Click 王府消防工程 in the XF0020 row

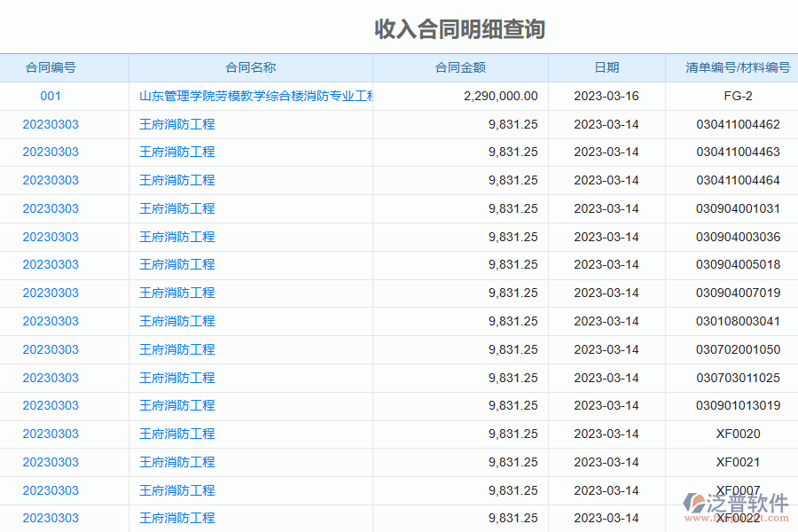(x=176, y=434)
